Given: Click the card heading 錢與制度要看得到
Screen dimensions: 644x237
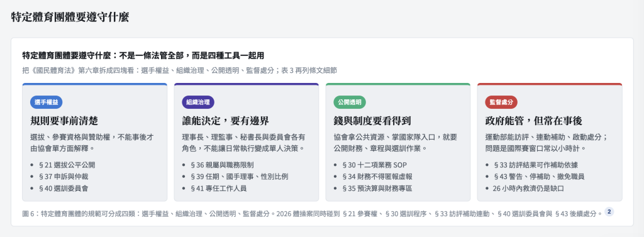Looking at the screenshot, I should click(x=372, y=121).
